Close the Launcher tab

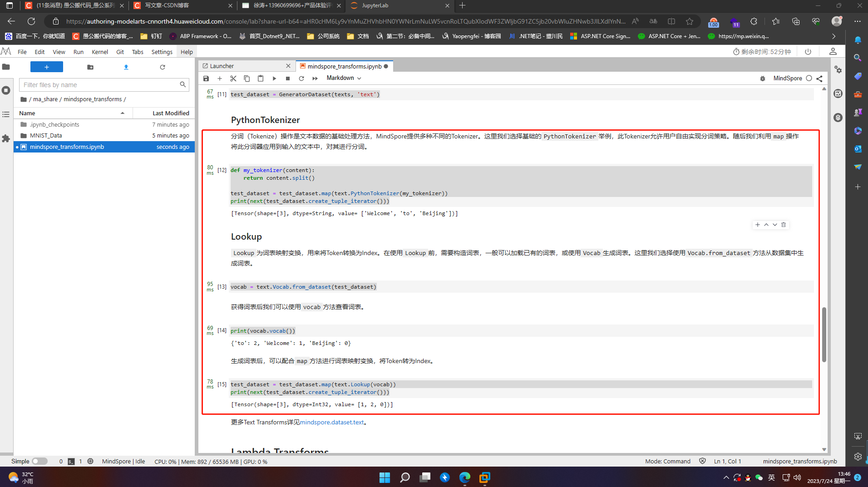[288, 66]
